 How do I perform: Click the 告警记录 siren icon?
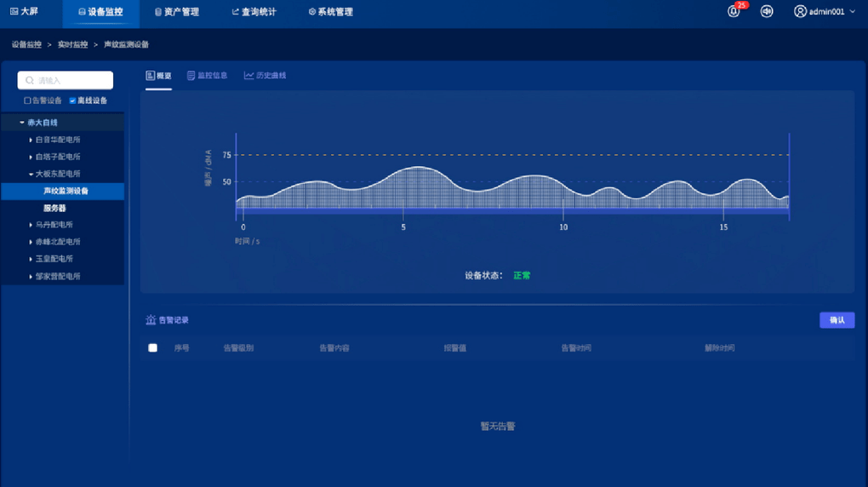[151, 319]
